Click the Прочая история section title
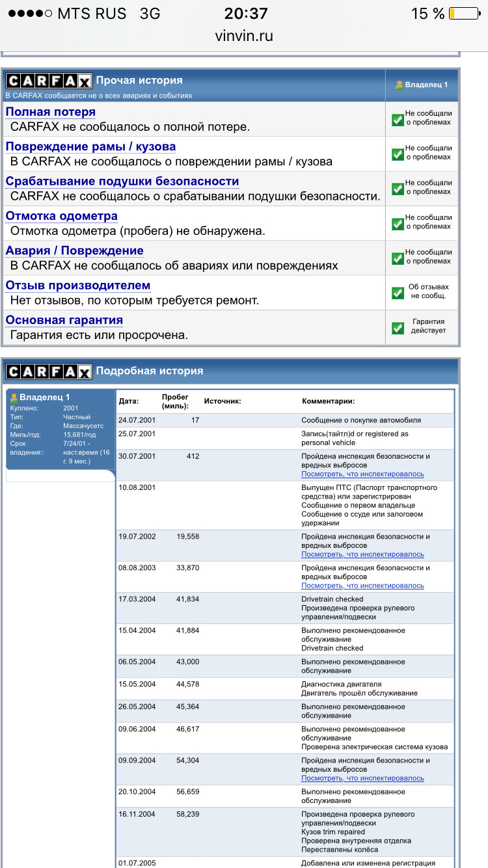 (139, 81)
